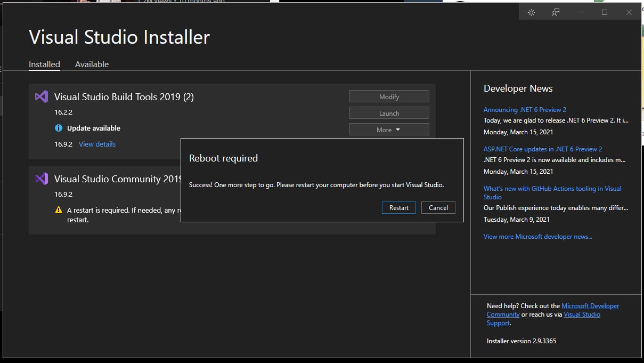Click Launch for Build Tools 2019
The image size is (644, 363).
tap(389, 113)
